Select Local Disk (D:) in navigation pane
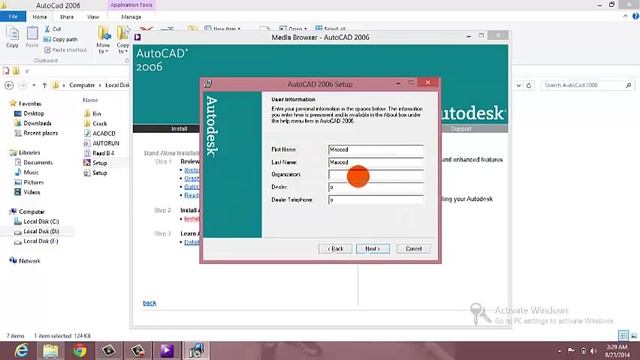 click(37, 231)
